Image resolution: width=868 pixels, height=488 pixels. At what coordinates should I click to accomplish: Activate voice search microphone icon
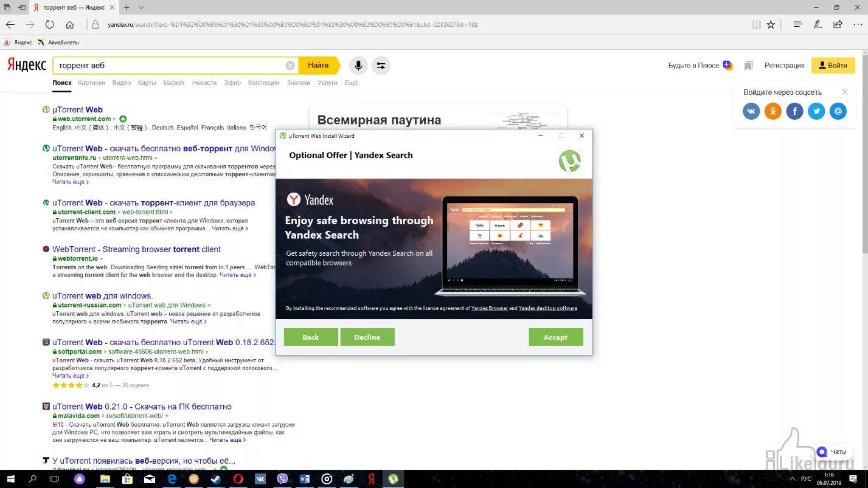[x=358, y=66]
